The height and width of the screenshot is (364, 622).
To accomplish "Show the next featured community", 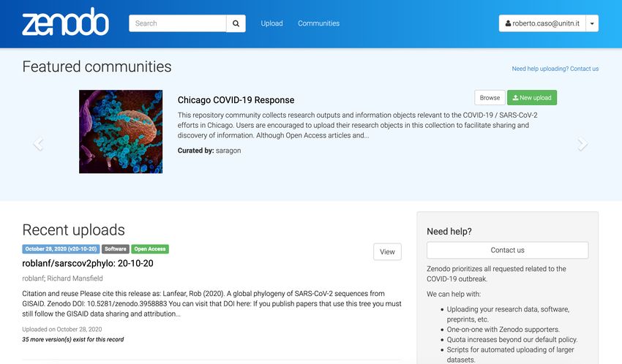I will [x=582, y=144].
